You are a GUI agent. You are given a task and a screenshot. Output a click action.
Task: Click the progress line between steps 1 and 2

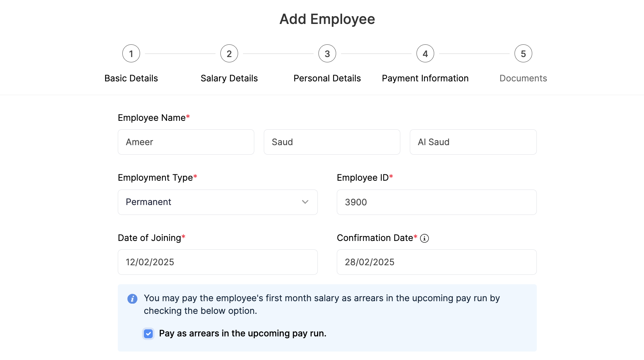tap(180, 53)
